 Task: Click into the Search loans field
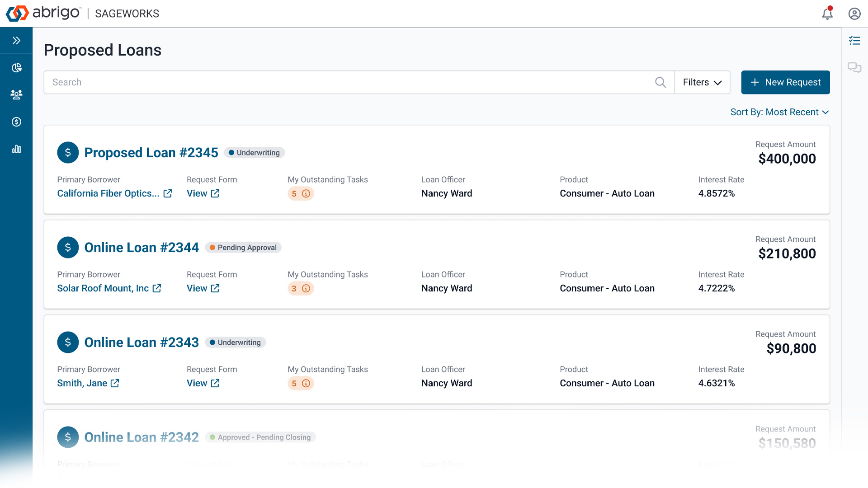[x=348, y=82]
